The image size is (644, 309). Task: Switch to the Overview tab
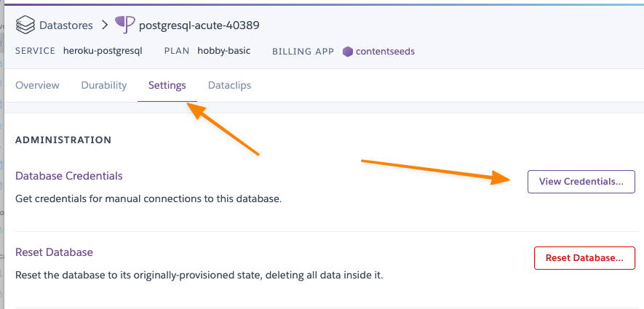(37, 85)
